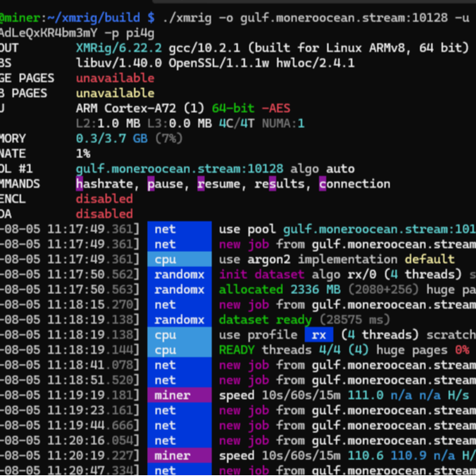Click the yellow 'unavailable' 1GB pages value
The image size is (476, 476).
[115, 93]
